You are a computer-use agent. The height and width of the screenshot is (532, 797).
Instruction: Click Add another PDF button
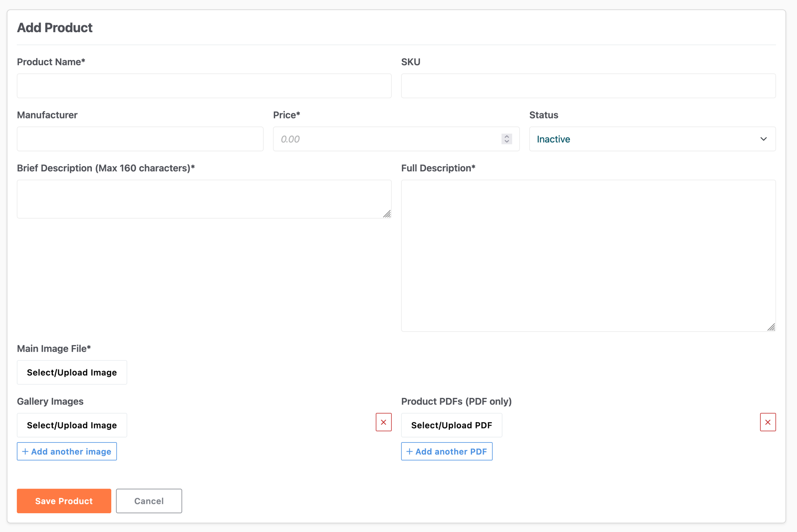[x=447, y=451]
